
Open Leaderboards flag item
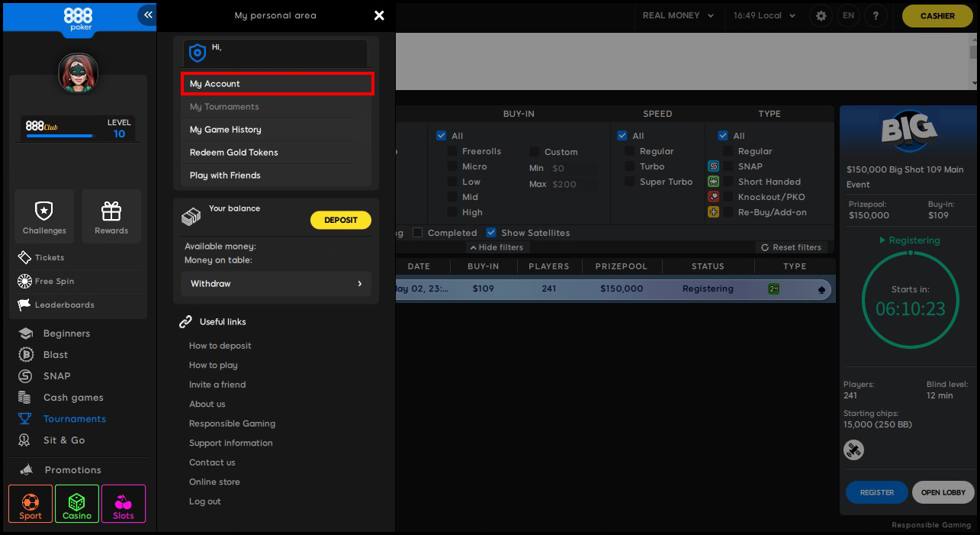pyautogui.click(x=56, y=305)
